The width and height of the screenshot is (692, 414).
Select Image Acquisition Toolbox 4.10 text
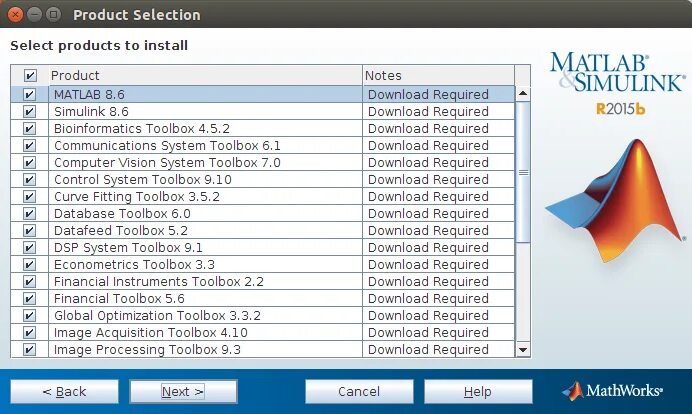(x=150, y=332)
